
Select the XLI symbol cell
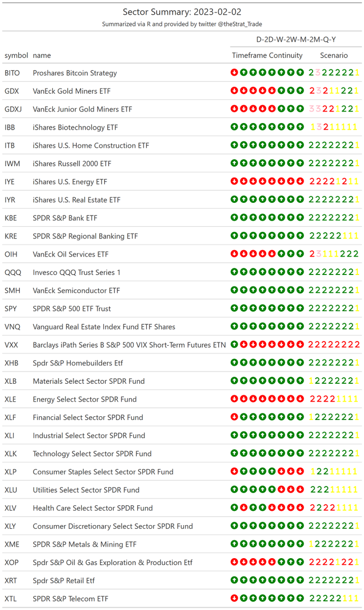[x=10, y=436]
